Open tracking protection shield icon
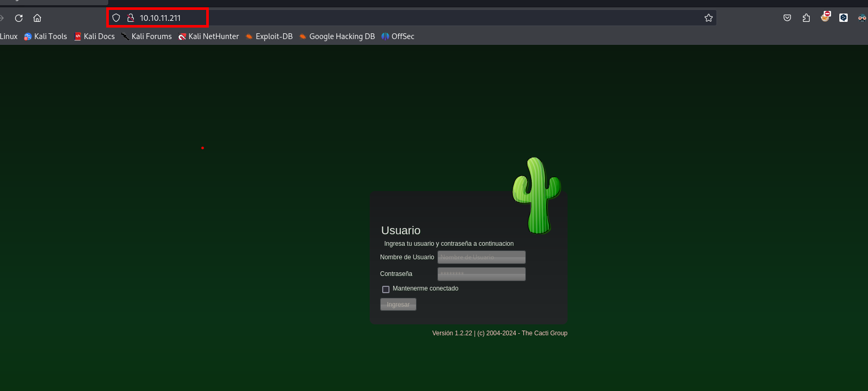The height and width of the screenshot is (391, 868). coord(116,18)
